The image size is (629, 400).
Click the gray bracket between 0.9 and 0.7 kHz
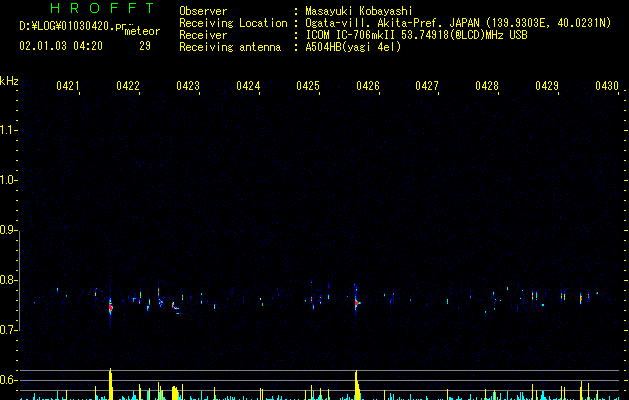pyautogui.click(x=20, y=280)
